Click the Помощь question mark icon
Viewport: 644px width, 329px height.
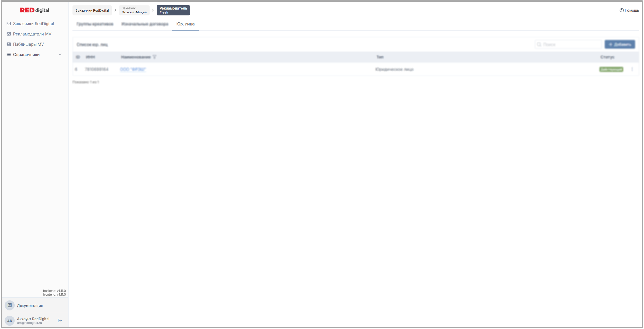pos(621,10)
